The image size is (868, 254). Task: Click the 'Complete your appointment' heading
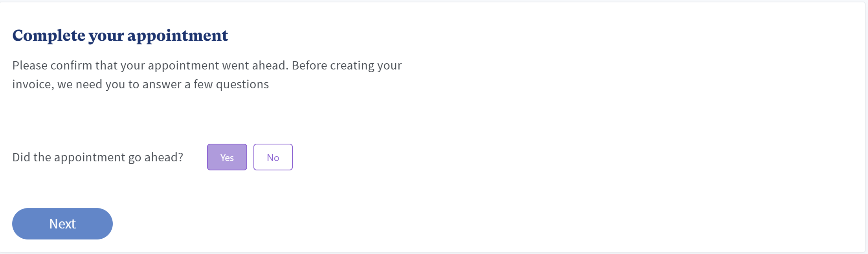(x=120, y=35)
